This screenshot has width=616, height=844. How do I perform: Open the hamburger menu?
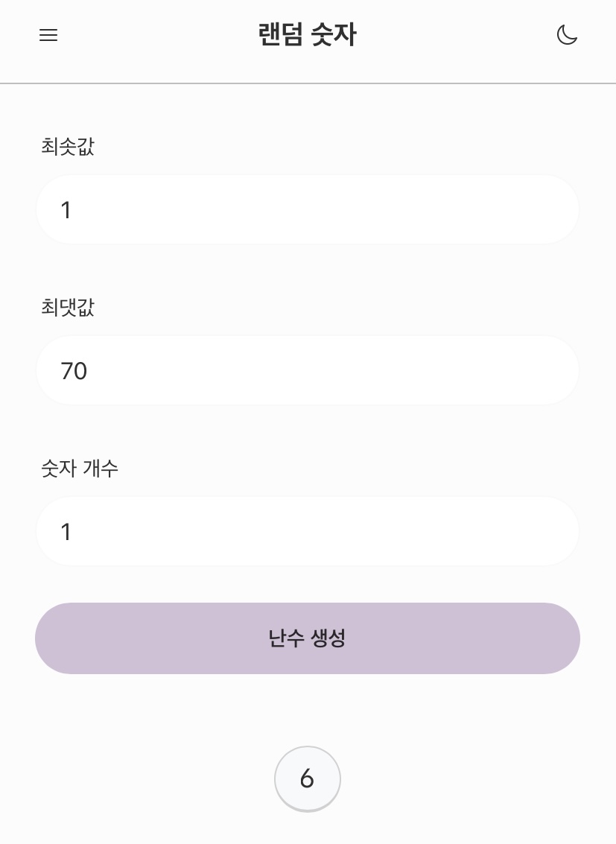coord(48,35)
